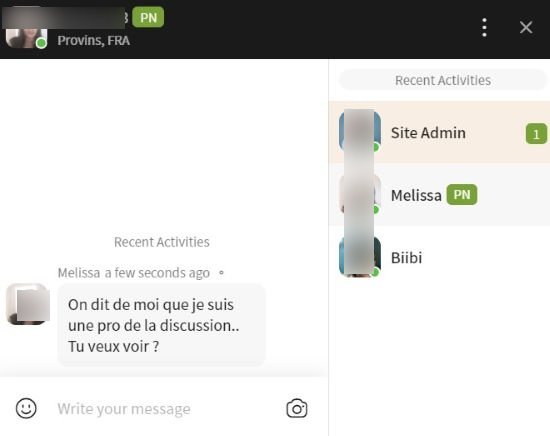Screen dimensions: 550x436
Task: Click the sender avatar beside the message
Action: (x=28, y=304)
